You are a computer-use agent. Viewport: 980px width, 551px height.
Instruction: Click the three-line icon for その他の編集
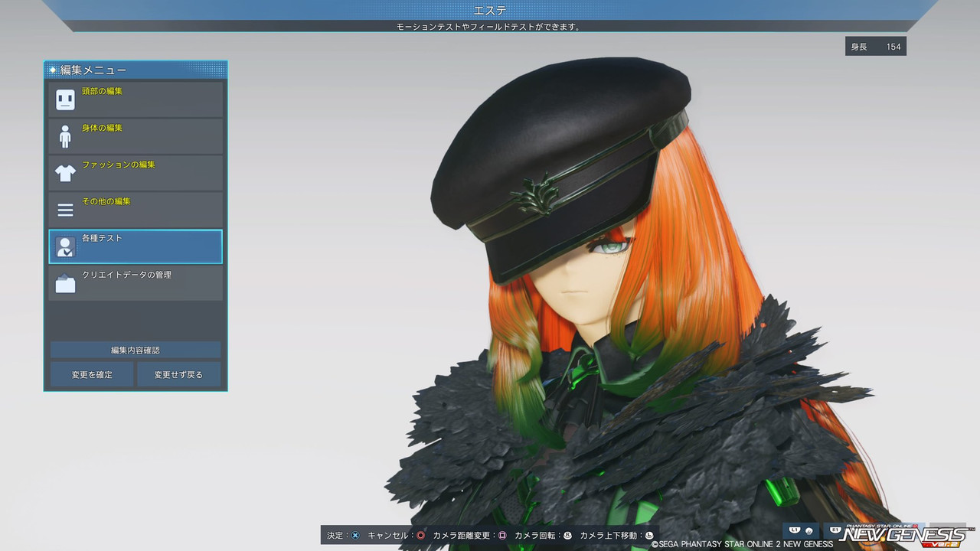(x=65, y=210)
